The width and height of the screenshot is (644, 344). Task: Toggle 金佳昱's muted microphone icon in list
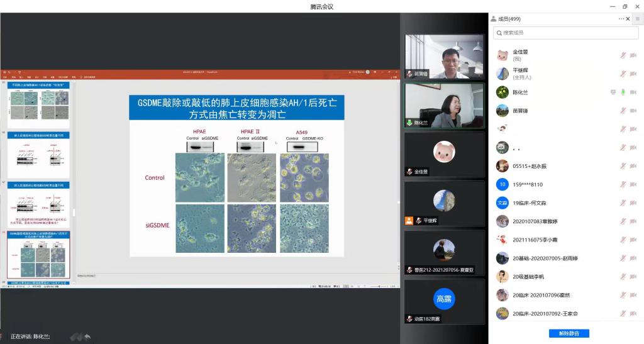[623, 55]
